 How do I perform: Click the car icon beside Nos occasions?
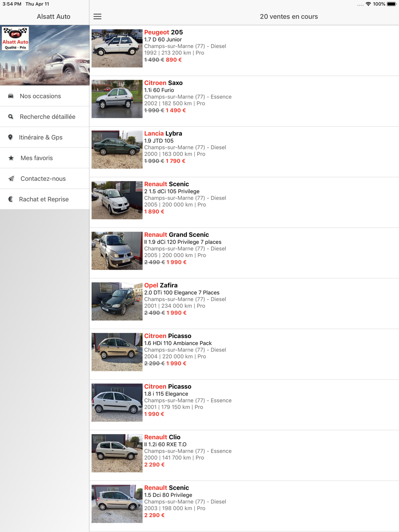[x=11, y=96]
